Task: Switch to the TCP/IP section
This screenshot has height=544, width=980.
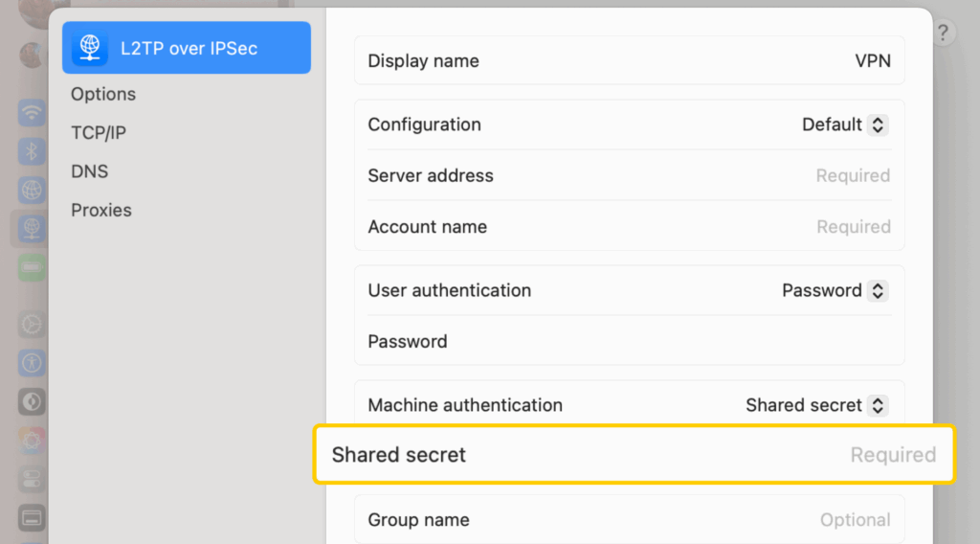Action: pyautogui.click(x=99, y=133)
